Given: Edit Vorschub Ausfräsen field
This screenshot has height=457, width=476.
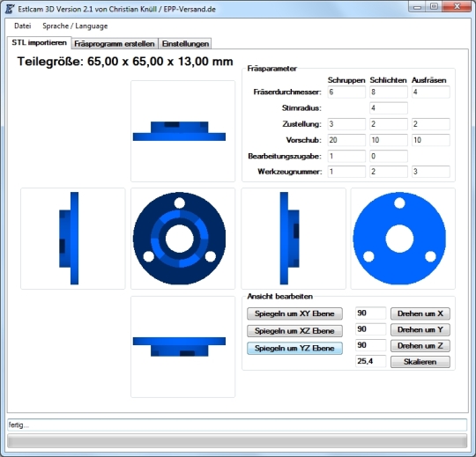Looking at the screenshot, I should click(431, 140).
